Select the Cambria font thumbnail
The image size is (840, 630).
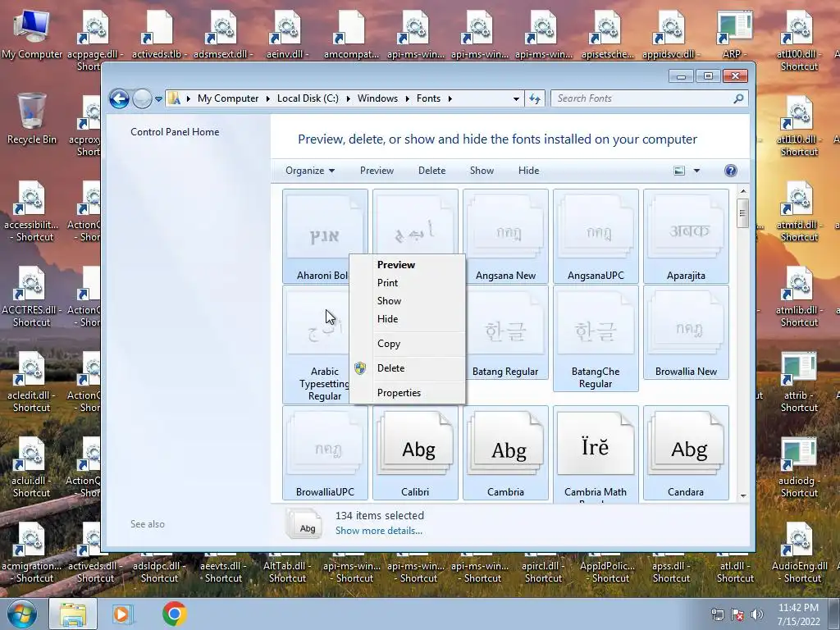(x=505, y=453)
